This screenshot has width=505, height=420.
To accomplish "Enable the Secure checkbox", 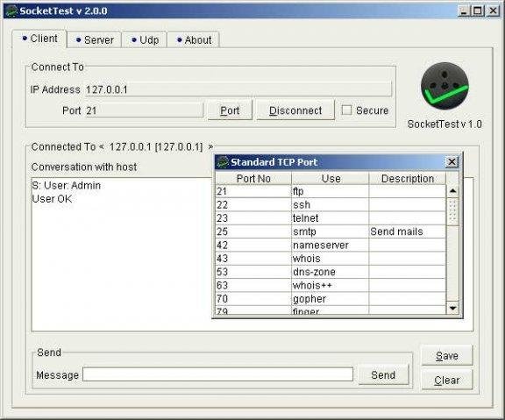I will click(346, 110).
